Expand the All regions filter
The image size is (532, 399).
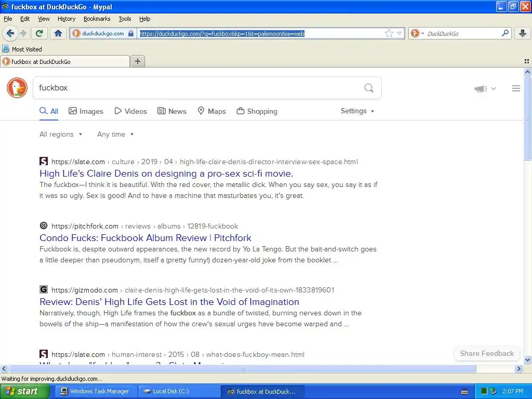[61, 135]
